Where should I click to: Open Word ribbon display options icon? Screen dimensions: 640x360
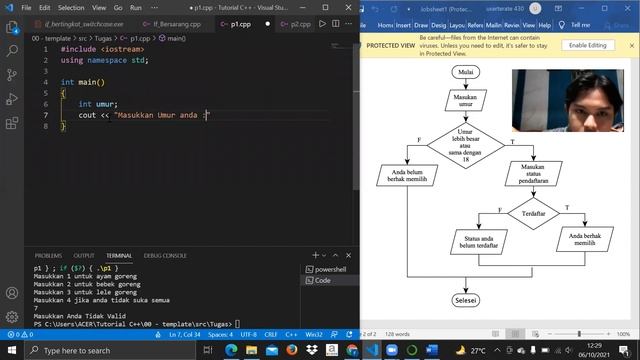pyautogui.click(x=558, y=8)
